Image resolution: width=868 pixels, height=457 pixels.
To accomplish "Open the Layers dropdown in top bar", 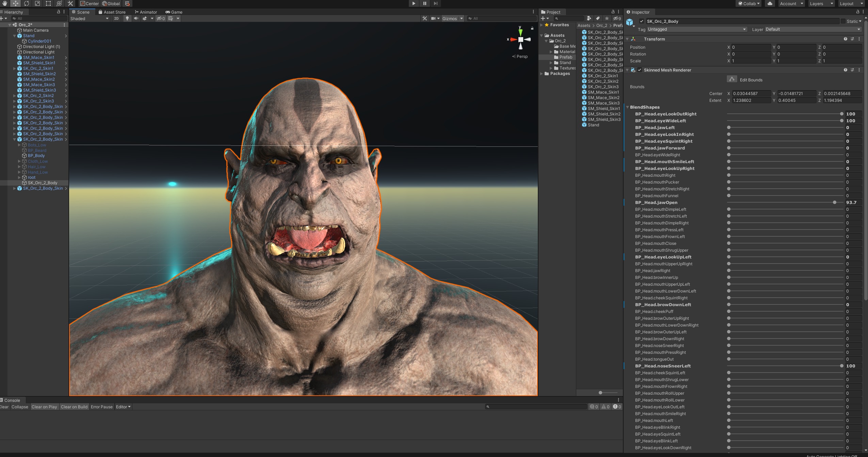I will (x=821, y=3).
